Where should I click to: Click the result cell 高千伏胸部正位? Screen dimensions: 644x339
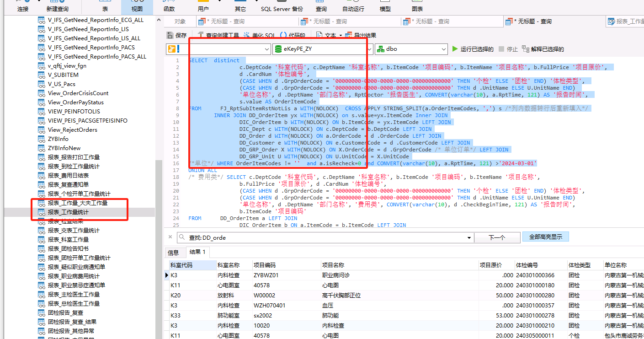pyautogui.click(x=399, y=296)
